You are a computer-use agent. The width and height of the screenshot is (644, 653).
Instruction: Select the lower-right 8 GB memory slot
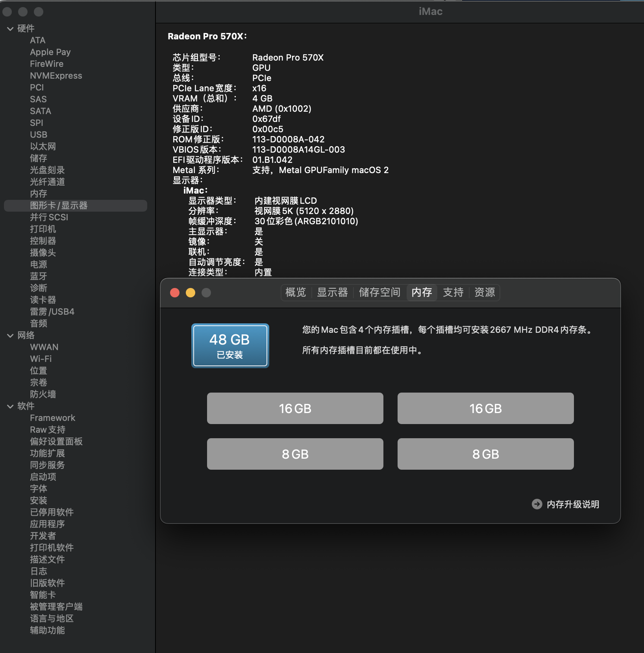pyautogui.click(x=486, y=454)
